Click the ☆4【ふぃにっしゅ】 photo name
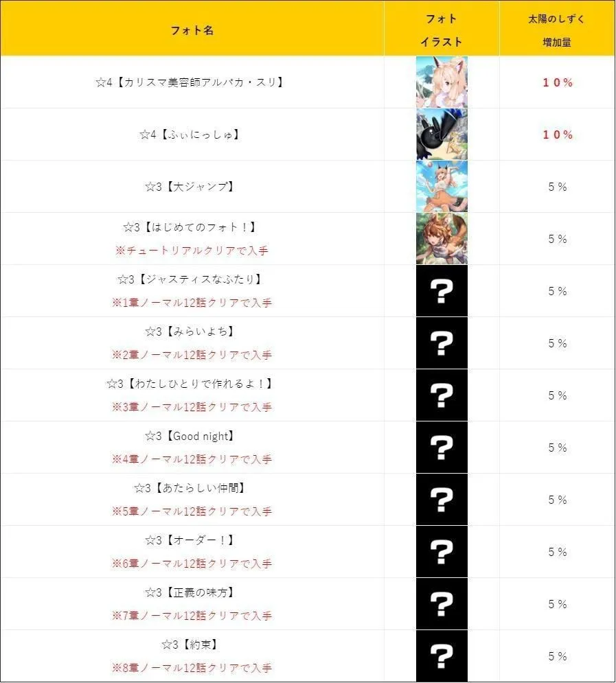 192,135
